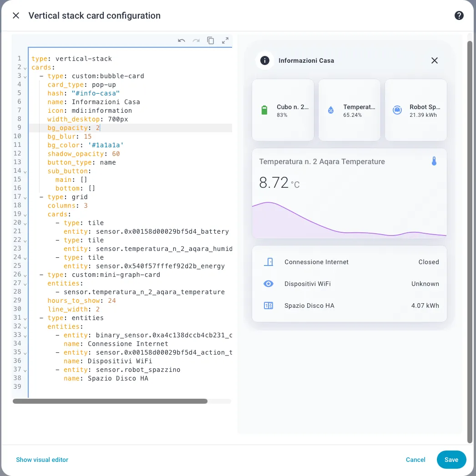
Task: Click the undo icon in code editor
Action: [x=182, y=40]
